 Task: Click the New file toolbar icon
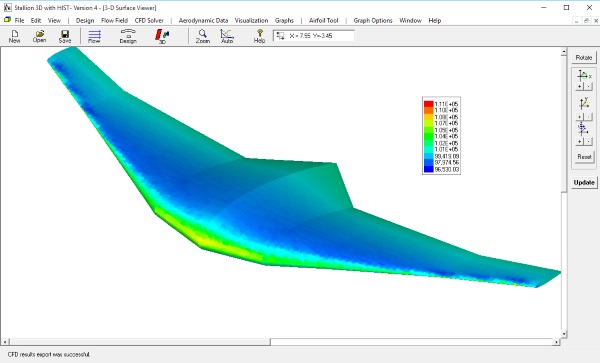[x=15, y=36]
